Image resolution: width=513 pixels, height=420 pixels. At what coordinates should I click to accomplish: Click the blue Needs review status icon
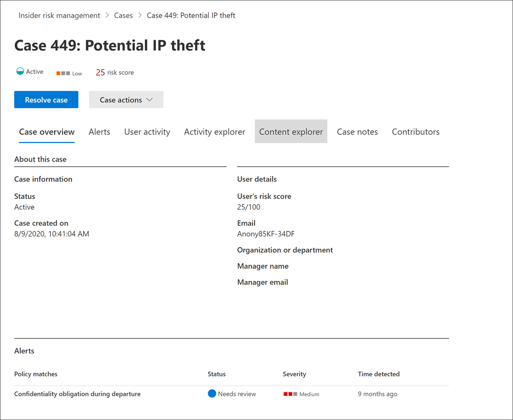pyautogui.click(x=212, y=394)
